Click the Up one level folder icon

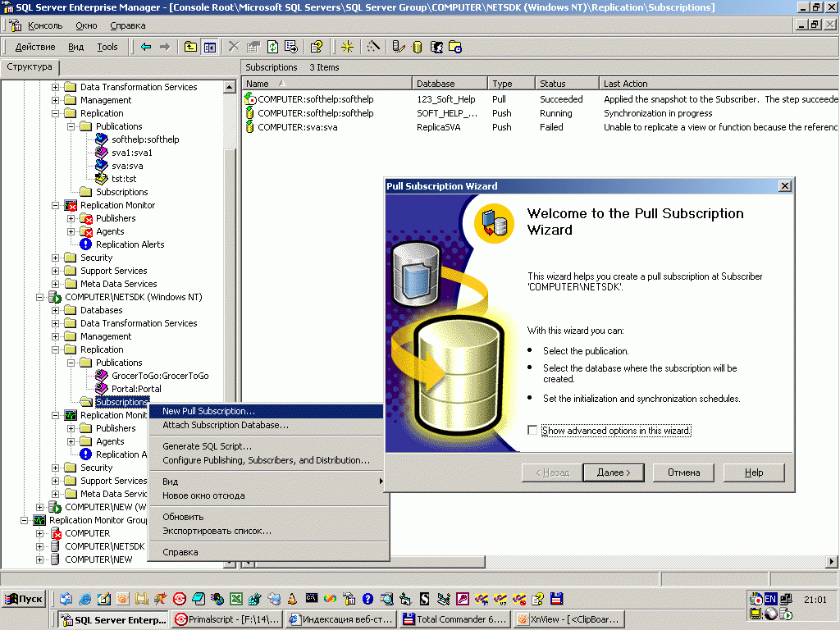point(190,47)
